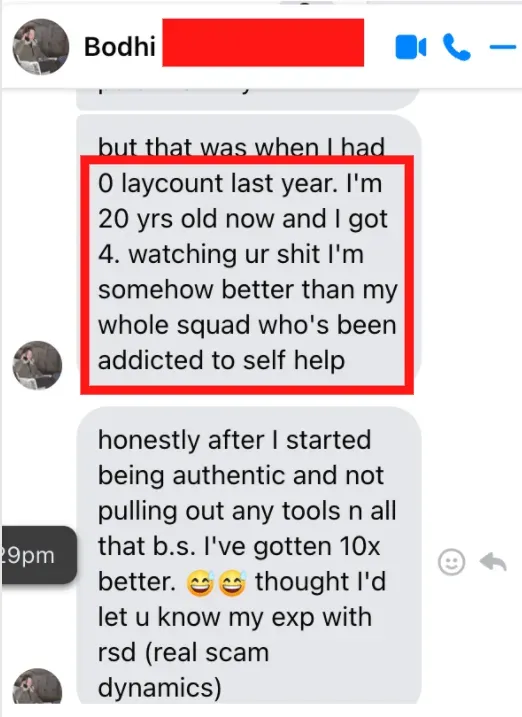Open the emoji reaction smiley beside the message

point(452,562)
